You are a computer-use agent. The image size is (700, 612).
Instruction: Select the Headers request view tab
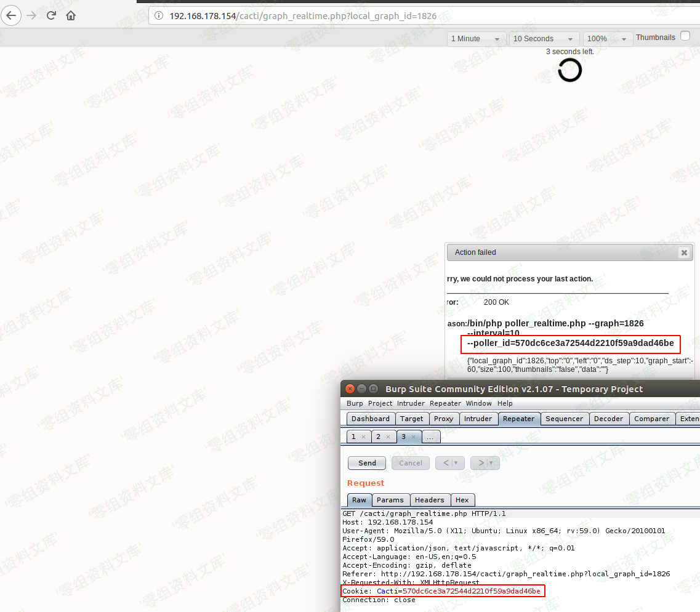coord(429,500)
